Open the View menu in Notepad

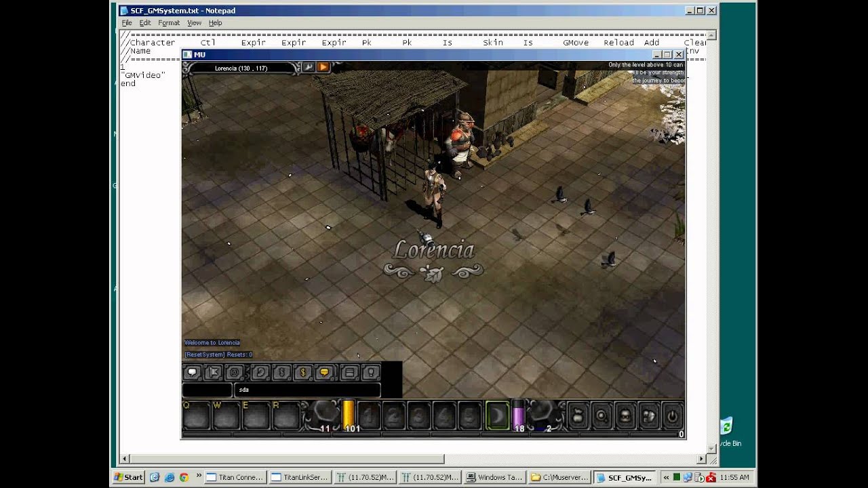pyautogui.click(x=194, y=23)
